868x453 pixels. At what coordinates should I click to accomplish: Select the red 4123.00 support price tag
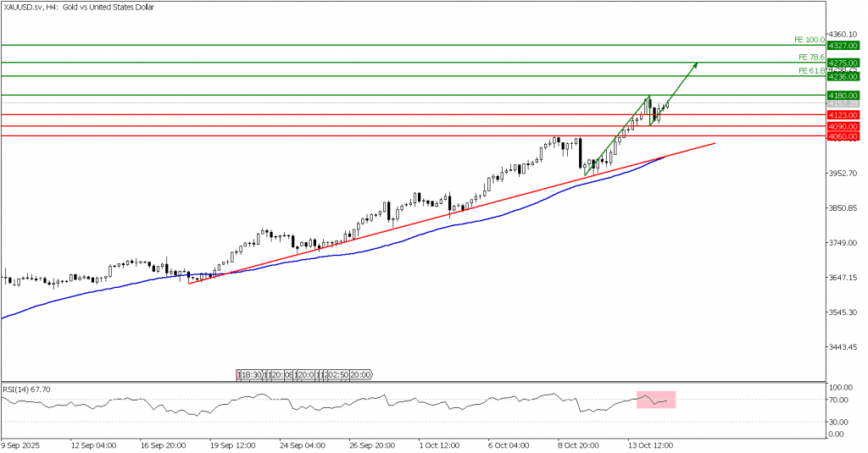point(843,114)
